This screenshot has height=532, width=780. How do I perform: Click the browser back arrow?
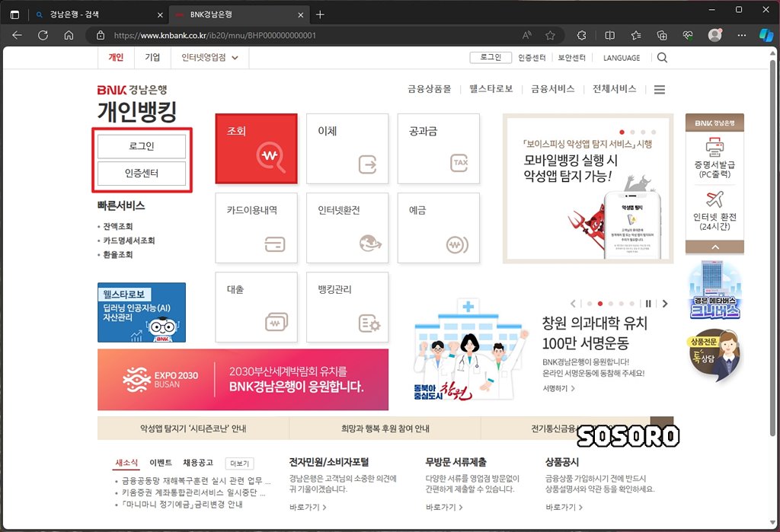[x=17, y=35]
